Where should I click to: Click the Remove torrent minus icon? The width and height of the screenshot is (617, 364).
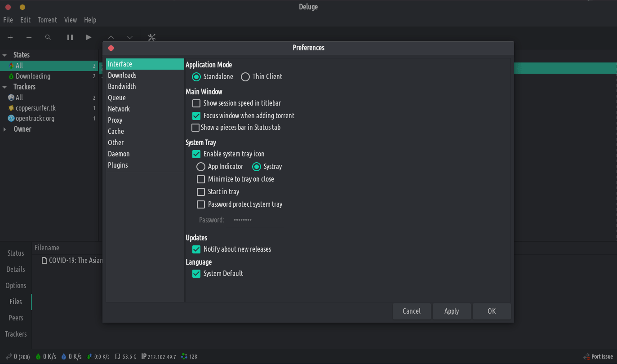click(29, 38)
